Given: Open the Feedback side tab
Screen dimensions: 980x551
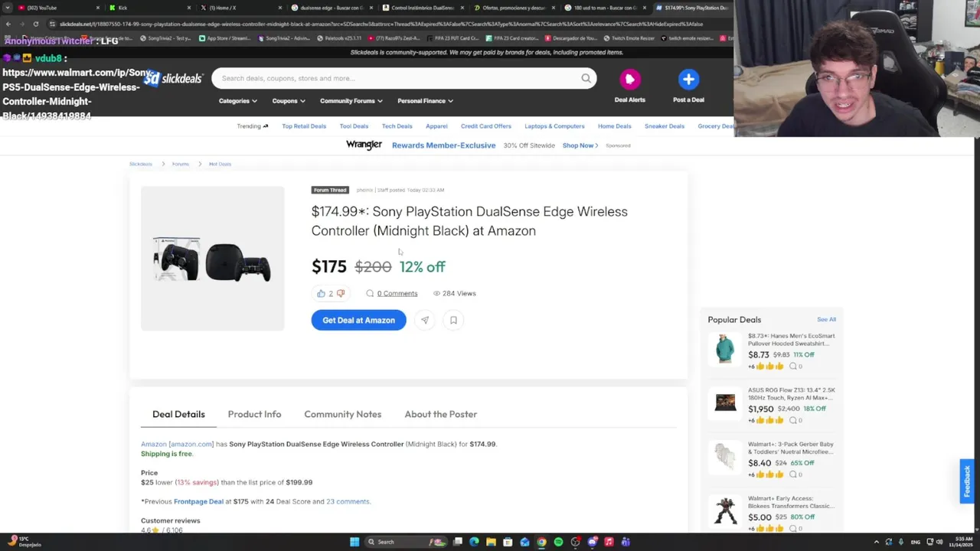Looking at the screenshot, I should pyautogui.click(x=967, y=481).
